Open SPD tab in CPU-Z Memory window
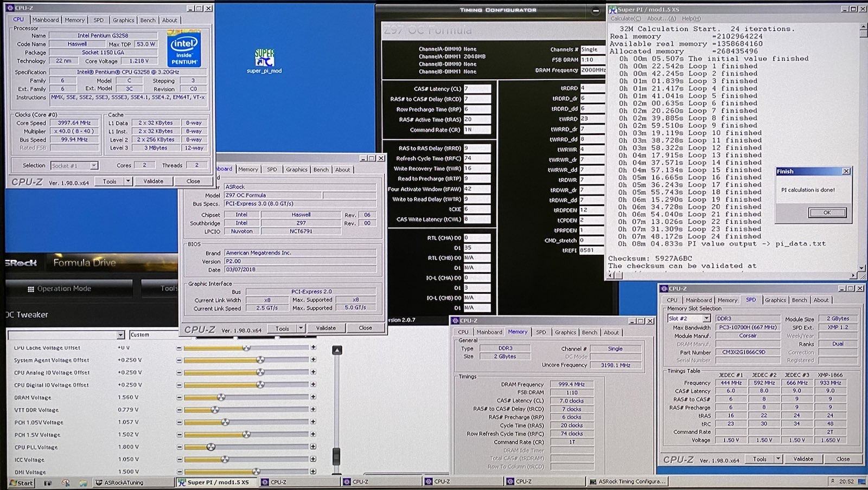The image size is (868, 490). pyautogui.click(x=541, y=332)
